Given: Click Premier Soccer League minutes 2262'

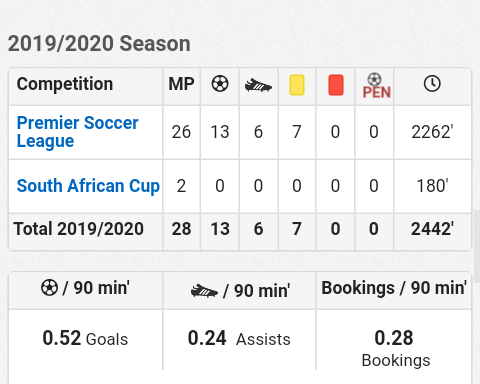Looking at the screenshot, I should tap(432, 132).
